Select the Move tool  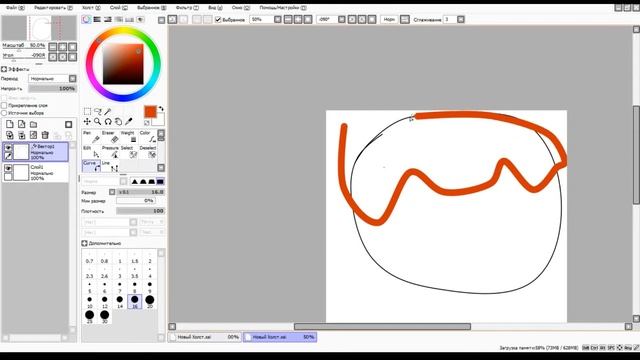87,121
